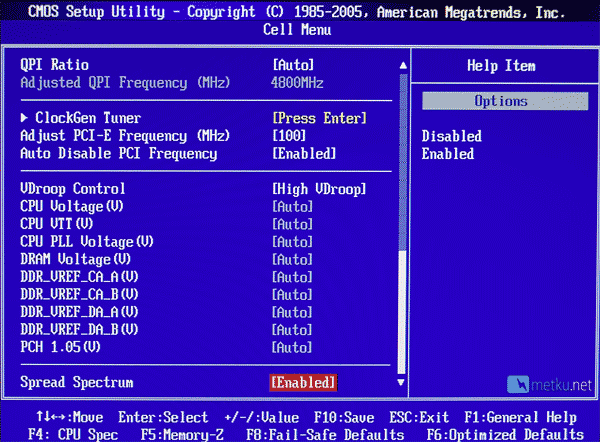Image resolution: width=600 pixels, height=442 pixels.
Task: Click the scrollbar up arrow
Action: [x=403, y=65]
